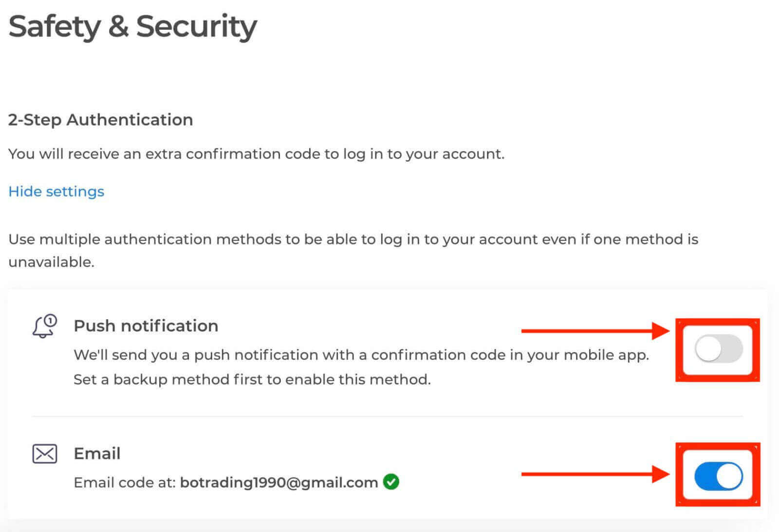Image resolution: width=779 pixels, height=532 pixels.
Task: Click the Safety & Security page title
Action: pyautogui.click(x=132, y=26)
